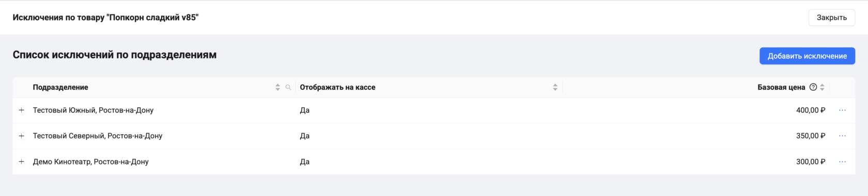
Task: Click the Закрыть button
Action: coord(831,18)
